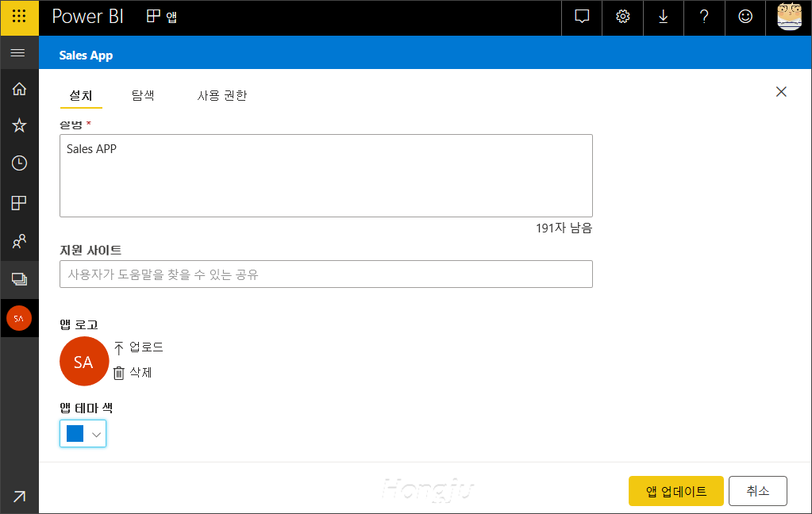Click the 지원 사이트 input field
The width and height of the screenshot is (812, 514).
[x=326, y=274]
